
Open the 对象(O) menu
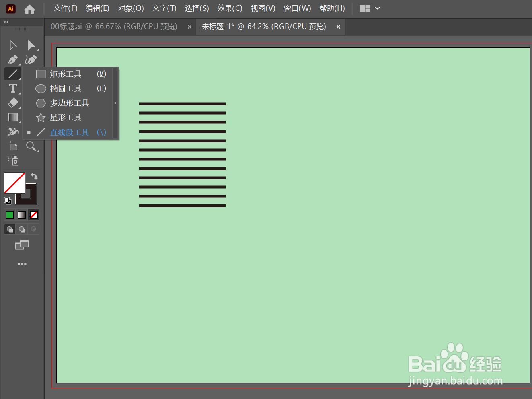[131, 8]
